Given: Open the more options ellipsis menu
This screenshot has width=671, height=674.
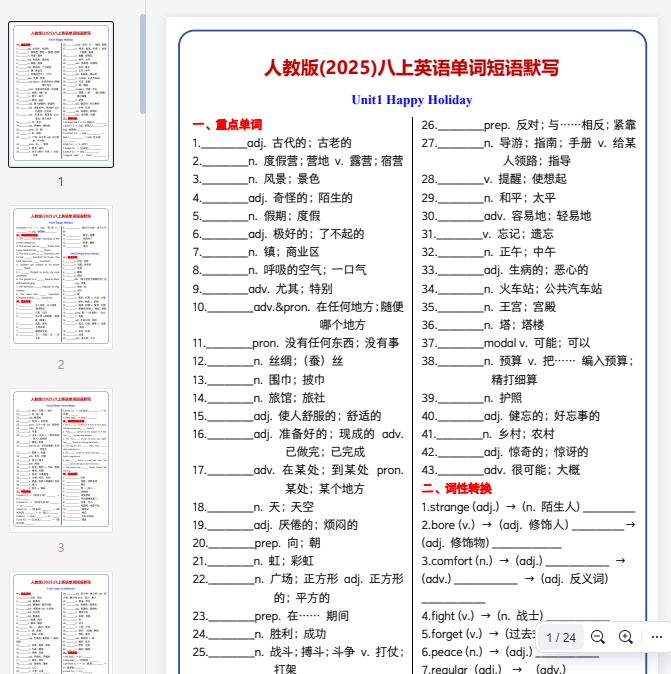Looking at the screenshot, I should click(x=656, y=637).
